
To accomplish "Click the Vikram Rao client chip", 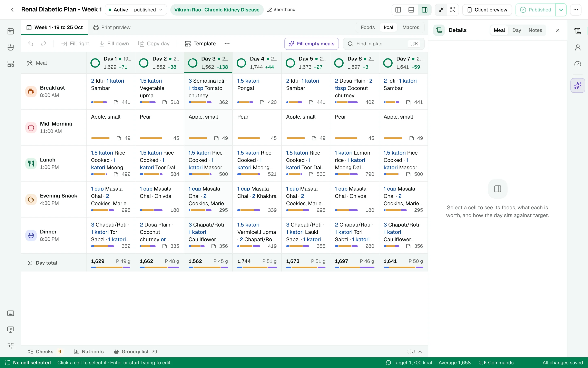I will pyautogui.click(x=217, y=10).
